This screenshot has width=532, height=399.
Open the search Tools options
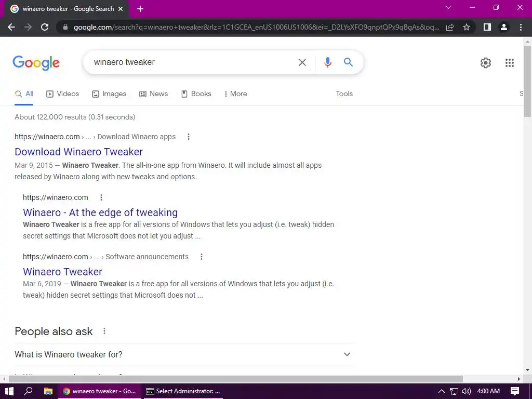pos(344,94)
